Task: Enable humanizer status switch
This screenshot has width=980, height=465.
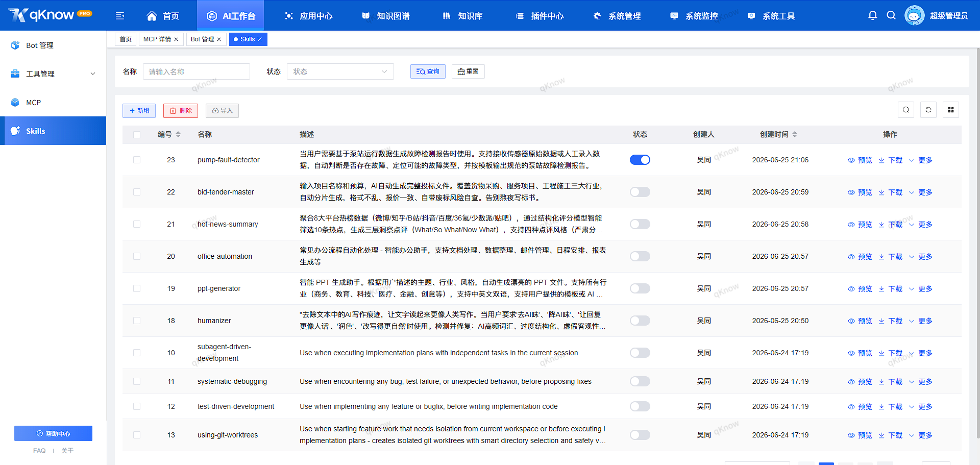Action: pyautogui.click(x=640, y=321)
